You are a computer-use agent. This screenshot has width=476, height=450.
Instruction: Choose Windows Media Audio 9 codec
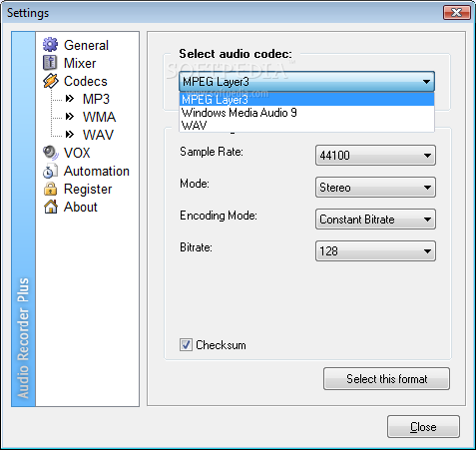click(306, 113)
